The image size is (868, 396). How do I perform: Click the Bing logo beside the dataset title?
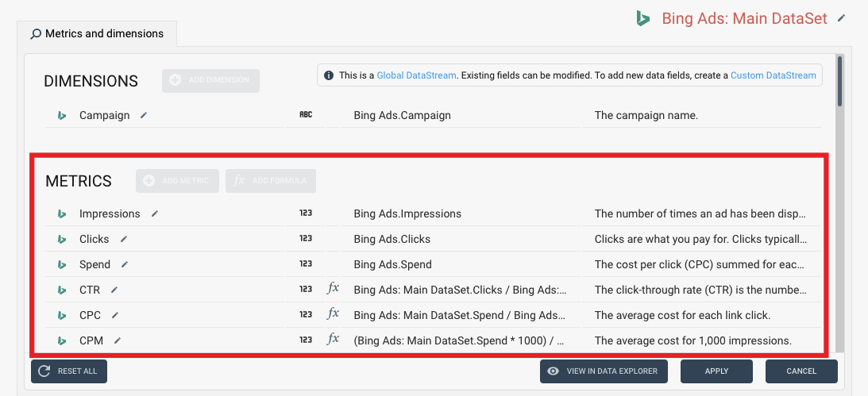pos(642,19)
